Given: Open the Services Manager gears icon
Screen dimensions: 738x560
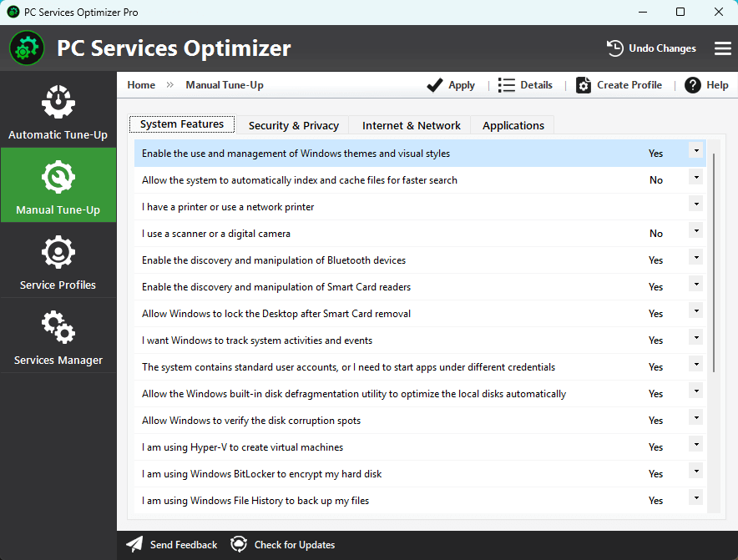Looking at the screenshot, I should pos(58,327).
